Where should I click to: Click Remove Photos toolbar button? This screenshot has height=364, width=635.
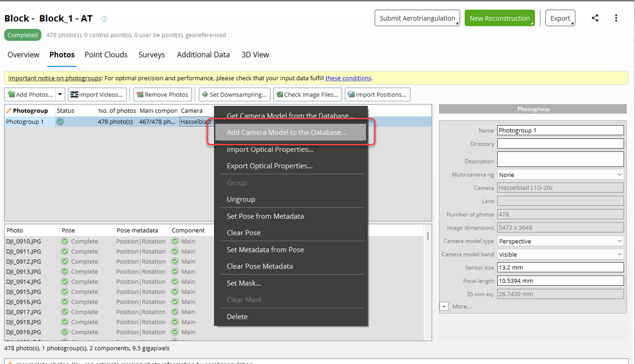[162, 94]
